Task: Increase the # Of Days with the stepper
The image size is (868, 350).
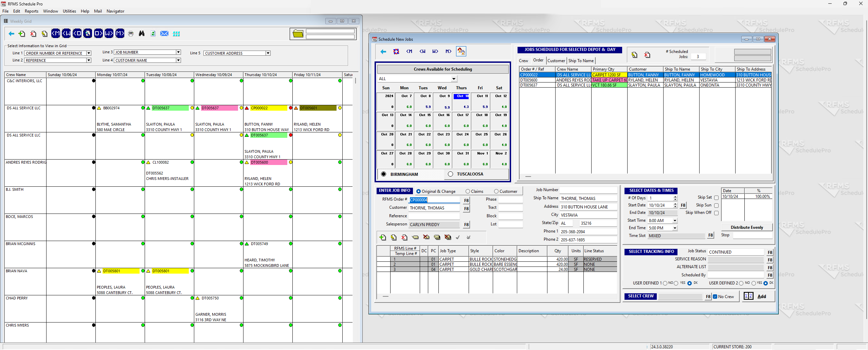Action: click(675, 197)
